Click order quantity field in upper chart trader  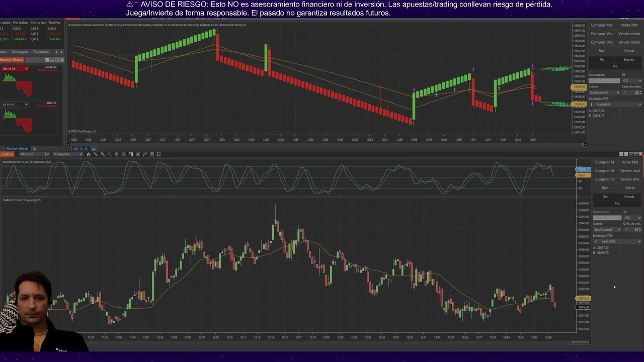coord(628,93)
